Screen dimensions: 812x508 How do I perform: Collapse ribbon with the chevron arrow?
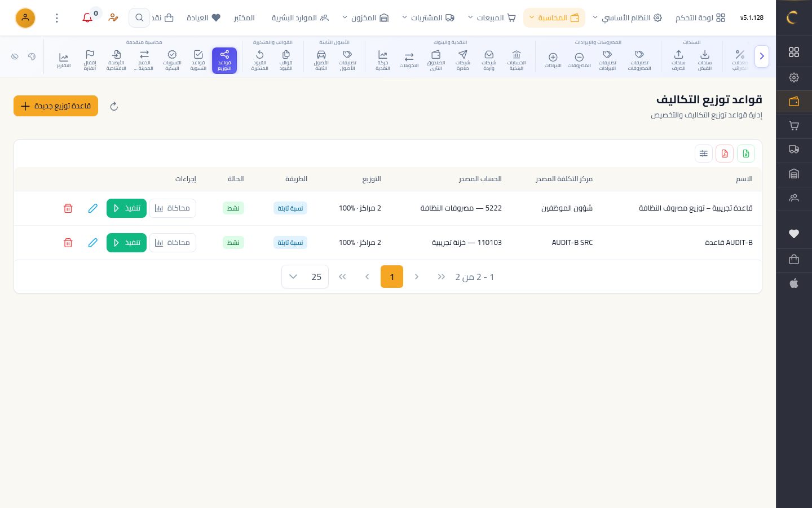tap(762, 56)
